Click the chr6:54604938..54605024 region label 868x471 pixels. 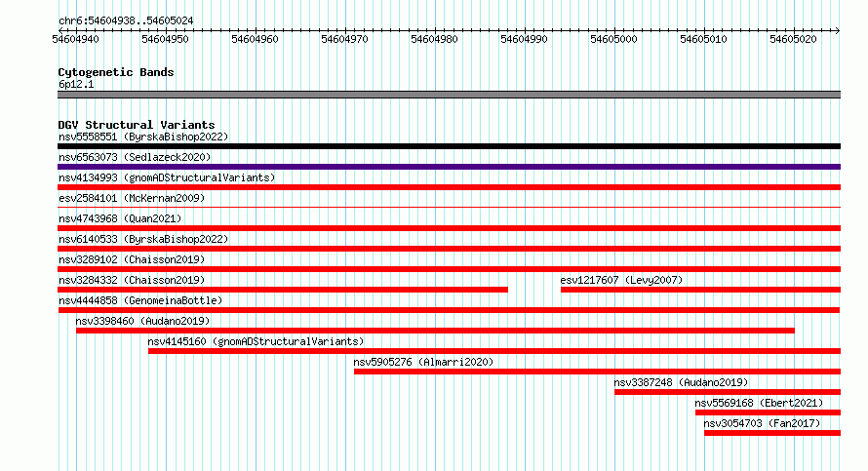point(126,21)
